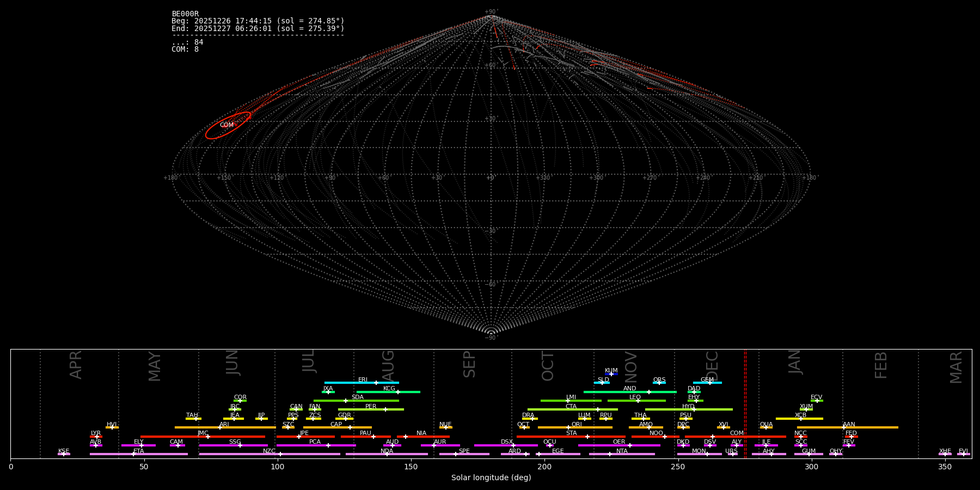Click the KSE shower label
The image size is (980, 490).
click(x=64, y=451)
